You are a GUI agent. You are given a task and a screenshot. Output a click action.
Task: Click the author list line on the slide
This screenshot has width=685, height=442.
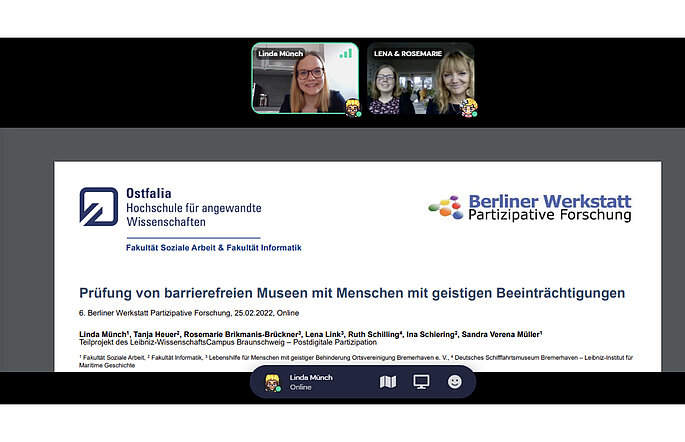point(310,332)
